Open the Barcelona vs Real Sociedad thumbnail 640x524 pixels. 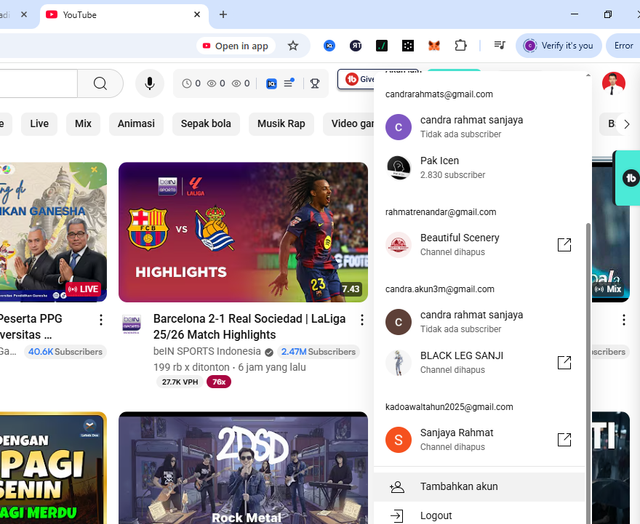click(243, 232)
